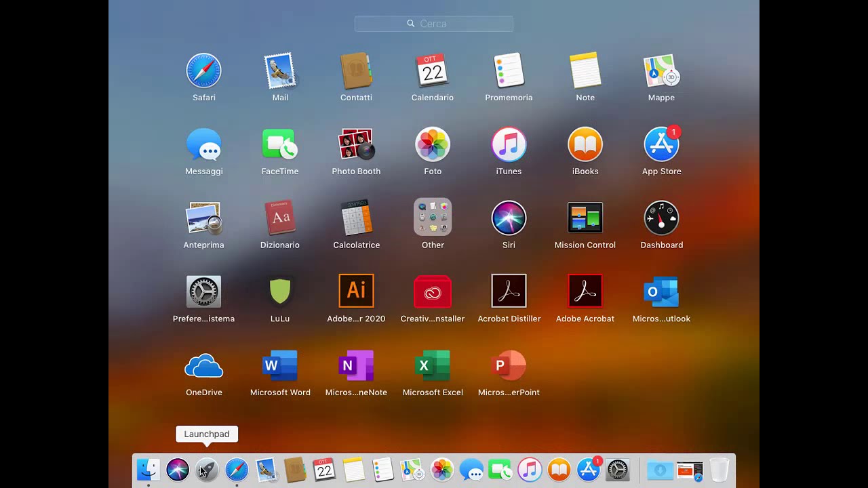This screenshot has height=488, width=868.
Task: Click FaceTime icon in the Dock
Action: (x=500, y=469)
